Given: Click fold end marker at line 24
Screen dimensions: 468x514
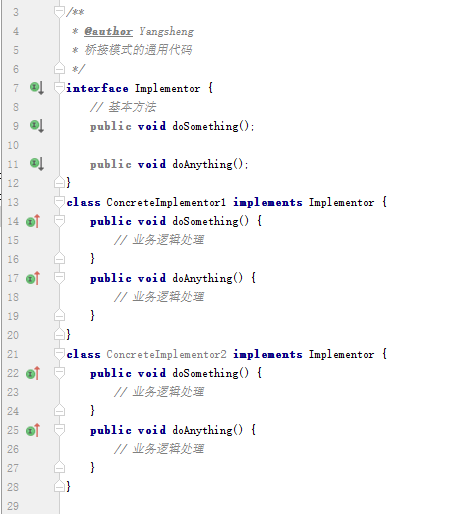Looking at the screenshot, I should coord(59,410).
